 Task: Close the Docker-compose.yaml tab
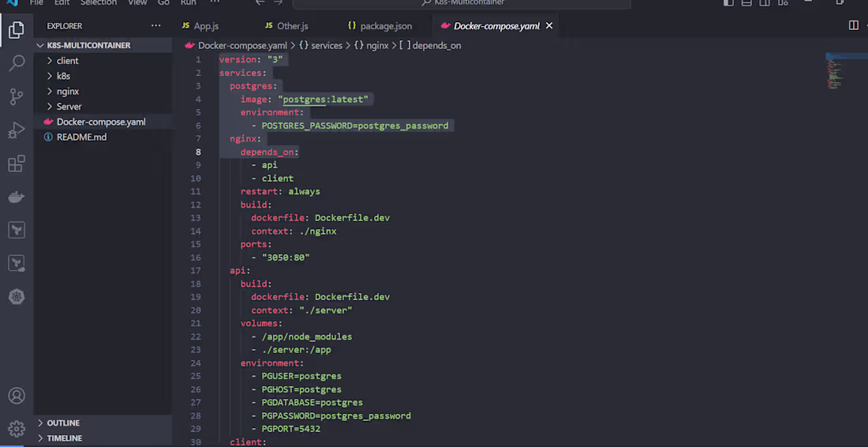tap(549, 26)
